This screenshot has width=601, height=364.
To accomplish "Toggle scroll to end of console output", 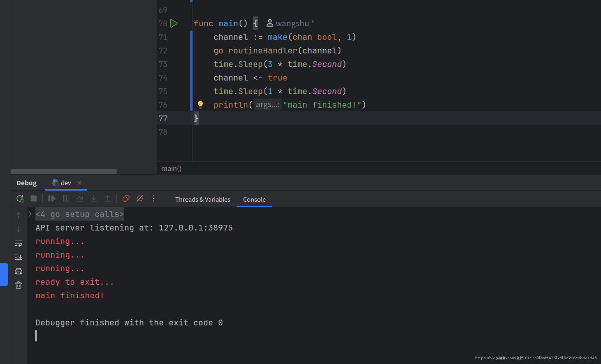I will [x=19, y=257].
